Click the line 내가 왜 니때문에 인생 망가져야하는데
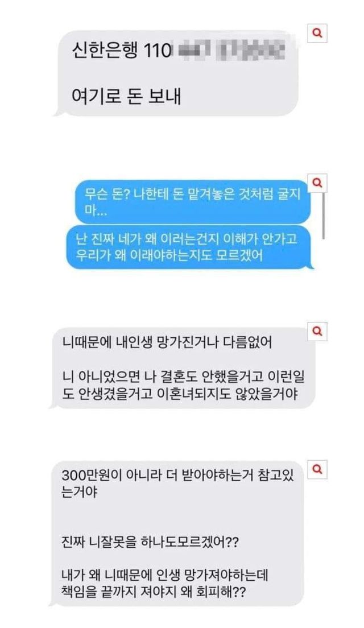Screen dimensions: 364x628 tap(165, 576)
